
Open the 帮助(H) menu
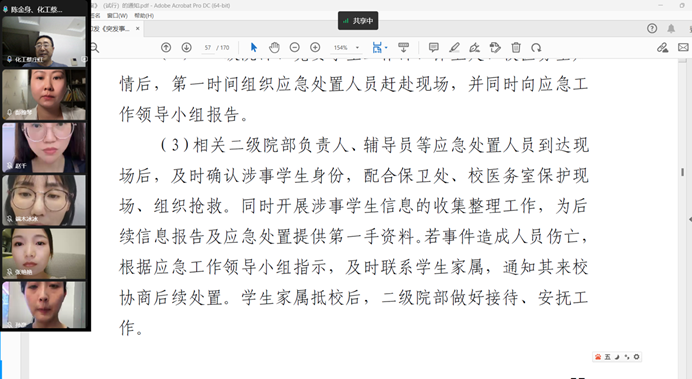click(x=144, y=15)
